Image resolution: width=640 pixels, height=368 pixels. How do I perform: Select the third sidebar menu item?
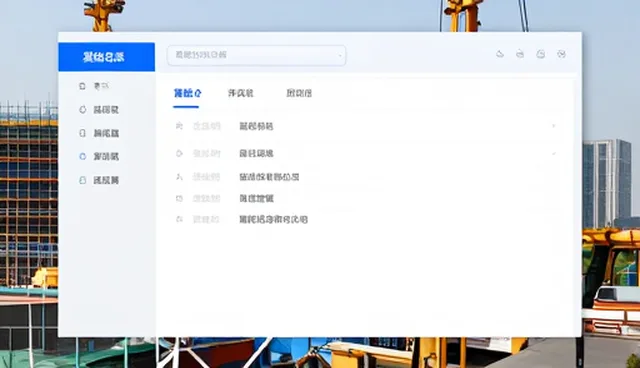pyautogui.click(x=99, y=133)
